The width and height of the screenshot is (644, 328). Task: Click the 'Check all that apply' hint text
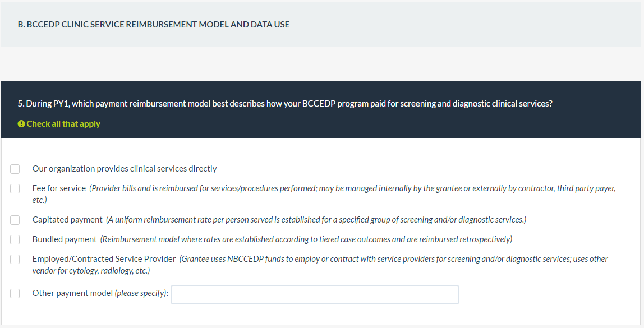63,124
